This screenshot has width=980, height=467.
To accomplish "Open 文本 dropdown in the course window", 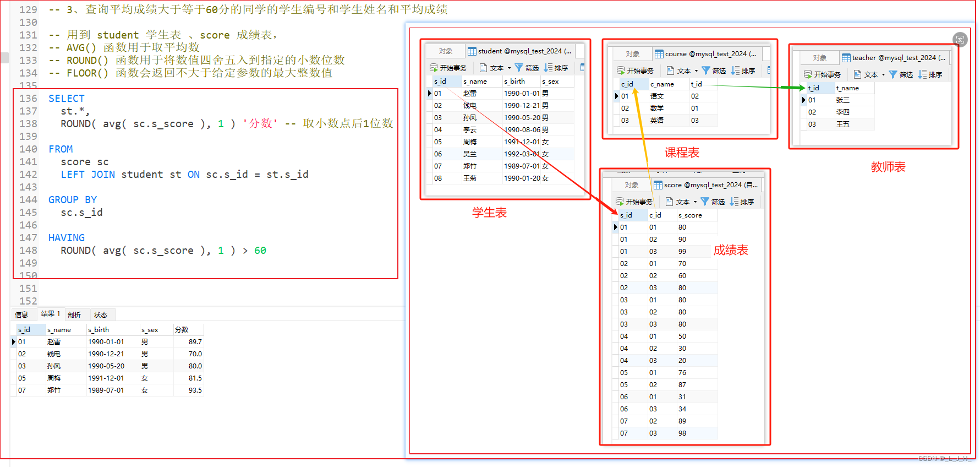I will click(x=682, y=70).
